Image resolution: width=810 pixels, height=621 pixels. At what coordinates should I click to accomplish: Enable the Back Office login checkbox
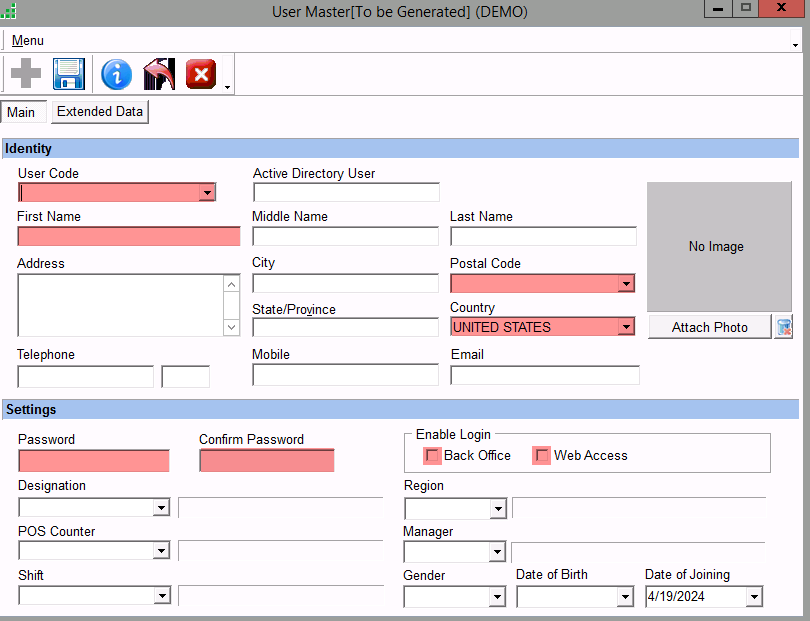pos(433,456)
